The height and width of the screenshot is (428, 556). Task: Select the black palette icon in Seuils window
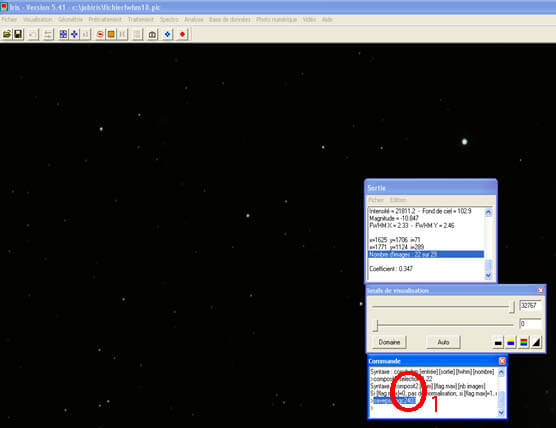coord(498,343)
